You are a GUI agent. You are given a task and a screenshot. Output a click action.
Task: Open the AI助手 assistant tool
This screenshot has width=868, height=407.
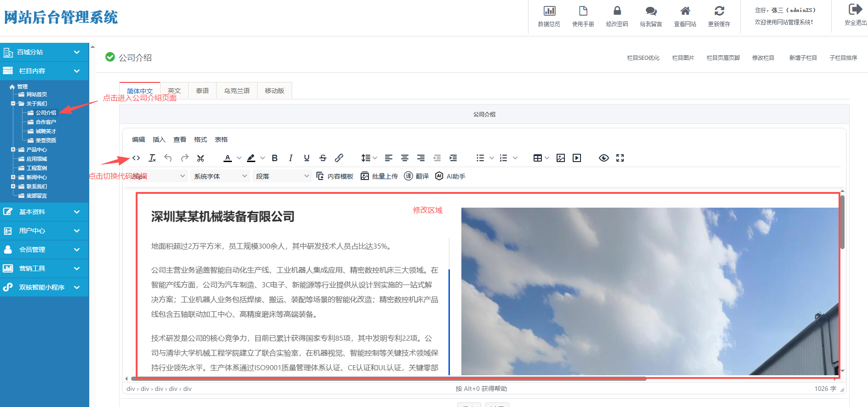click(x=450, y=176)
